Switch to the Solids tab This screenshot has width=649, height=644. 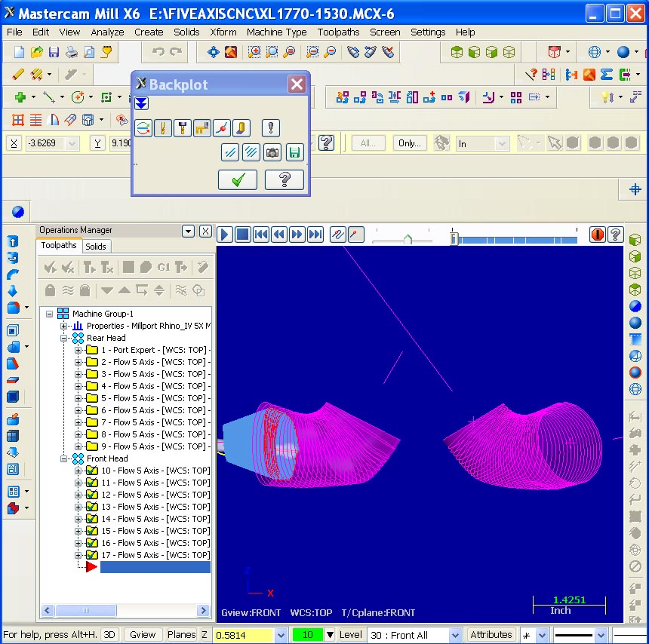coord(96,247)
